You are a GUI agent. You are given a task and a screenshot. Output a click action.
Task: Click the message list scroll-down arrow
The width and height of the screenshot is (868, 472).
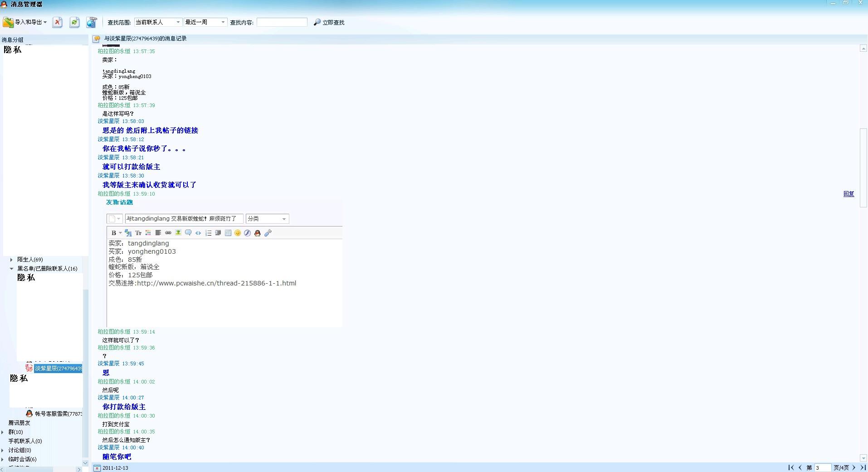[863, 458]
